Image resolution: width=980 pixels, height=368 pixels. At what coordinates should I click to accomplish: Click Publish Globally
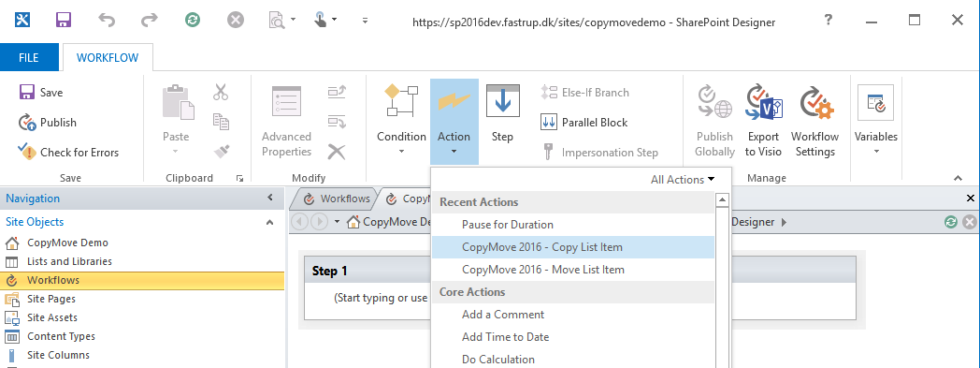point(715,121)
